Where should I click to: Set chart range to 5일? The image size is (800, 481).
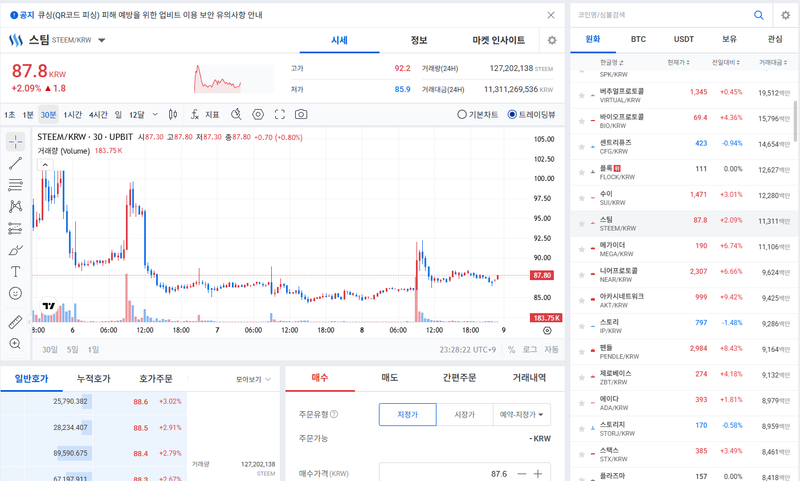pos(72,349)
